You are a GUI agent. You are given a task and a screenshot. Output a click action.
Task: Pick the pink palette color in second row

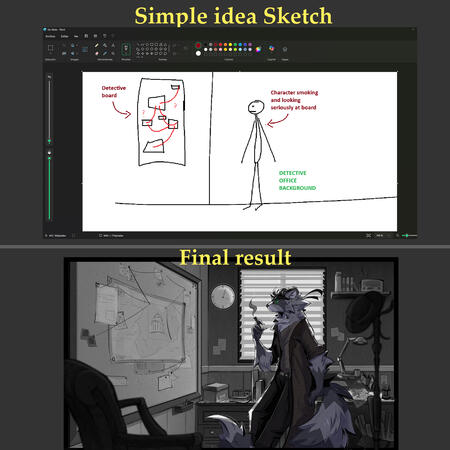220,50
